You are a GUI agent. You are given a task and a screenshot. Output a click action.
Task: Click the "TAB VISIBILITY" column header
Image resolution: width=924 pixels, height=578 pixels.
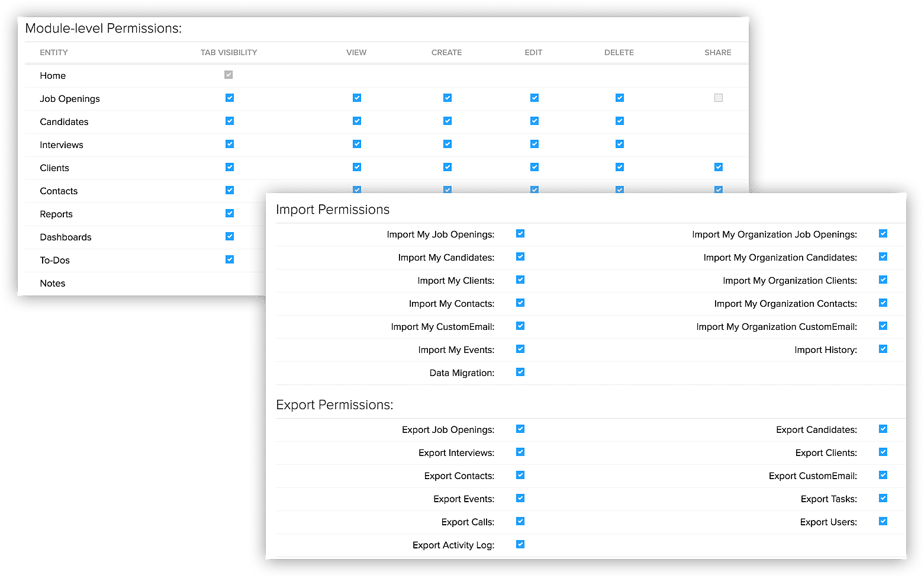[229, 53]
